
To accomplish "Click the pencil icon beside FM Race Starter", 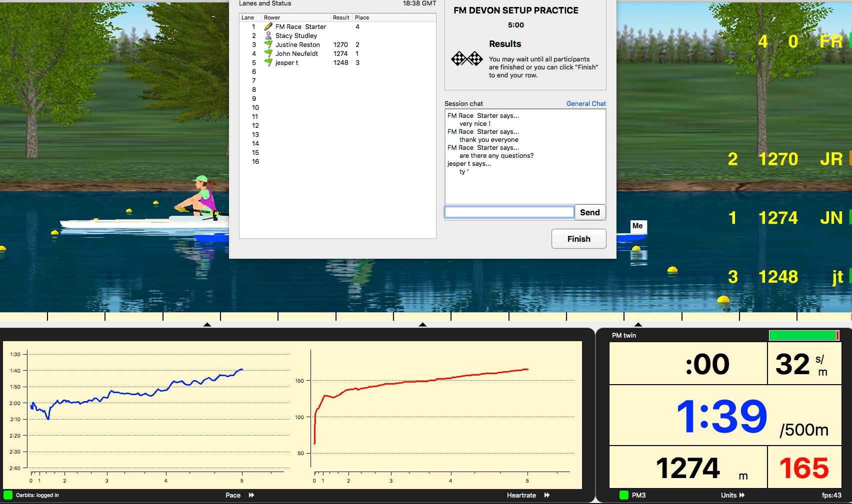I will coord(268,26).
